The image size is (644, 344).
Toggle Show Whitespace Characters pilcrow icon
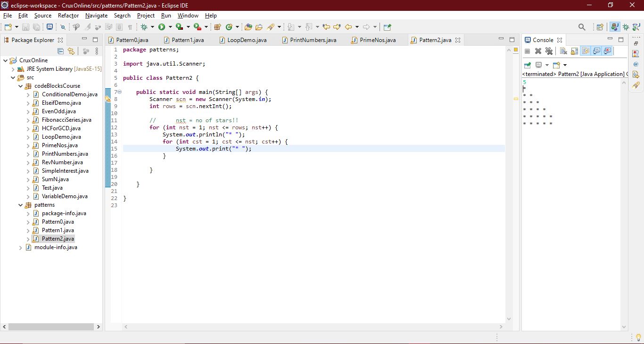[x=130, y=27]
